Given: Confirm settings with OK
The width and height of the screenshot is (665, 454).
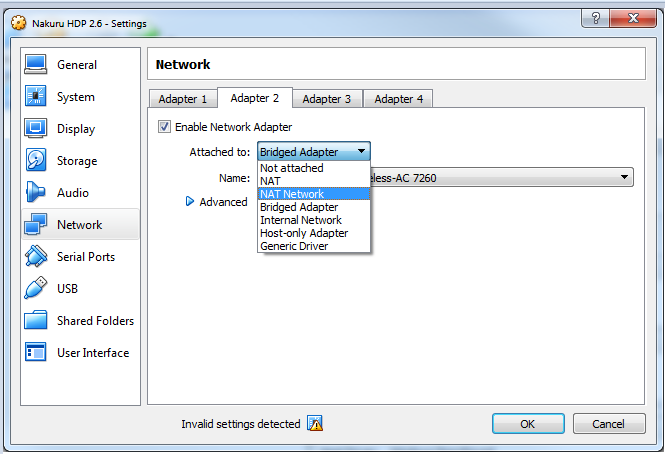Looking at the screenshot, I should pos(528,423).
